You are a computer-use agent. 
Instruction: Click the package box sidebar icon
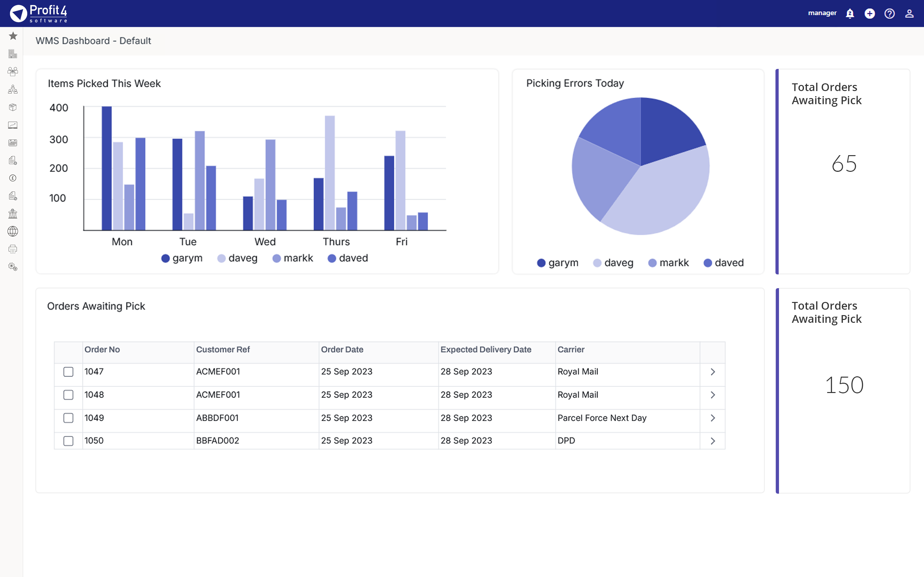tap(13, 107)
